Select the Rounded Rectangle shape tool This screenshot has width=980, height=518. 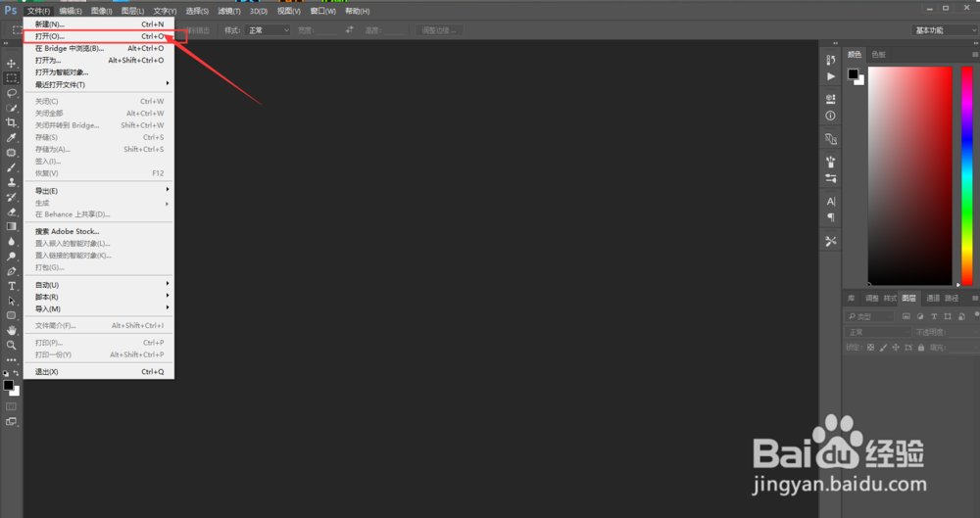11,315
